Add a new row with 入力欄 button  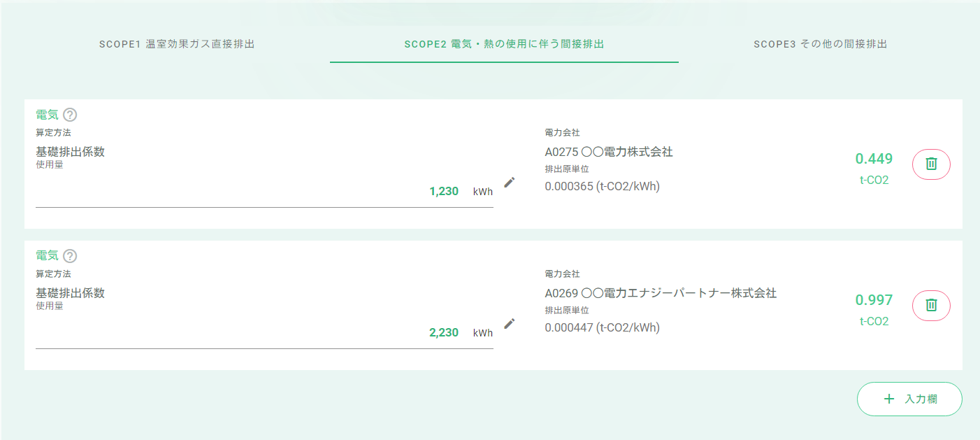coord(909,399)
